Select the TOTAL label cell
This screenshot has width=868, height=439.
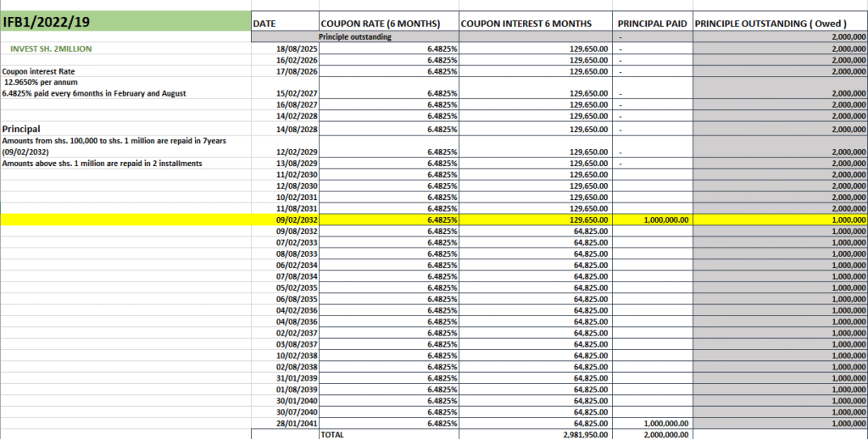(331, 434)
